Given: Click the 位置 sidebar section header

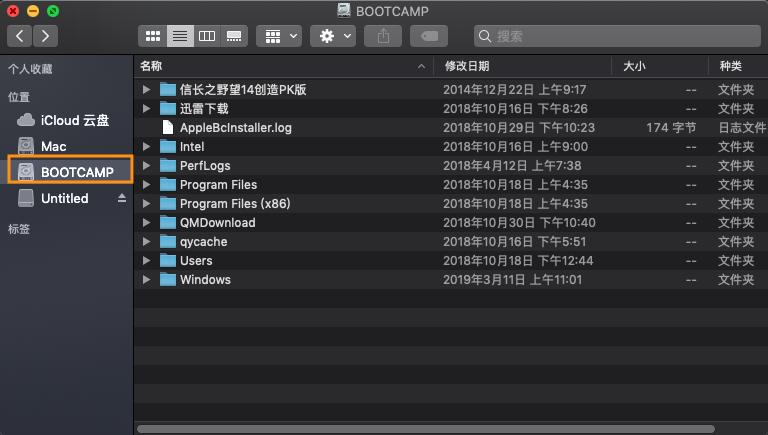Looking at the screenshot, I should tap(19, 97).
